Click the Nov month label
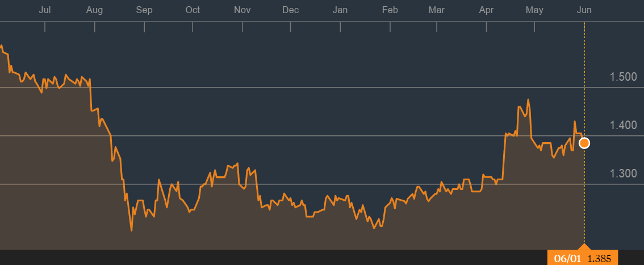 click(242, 10)
